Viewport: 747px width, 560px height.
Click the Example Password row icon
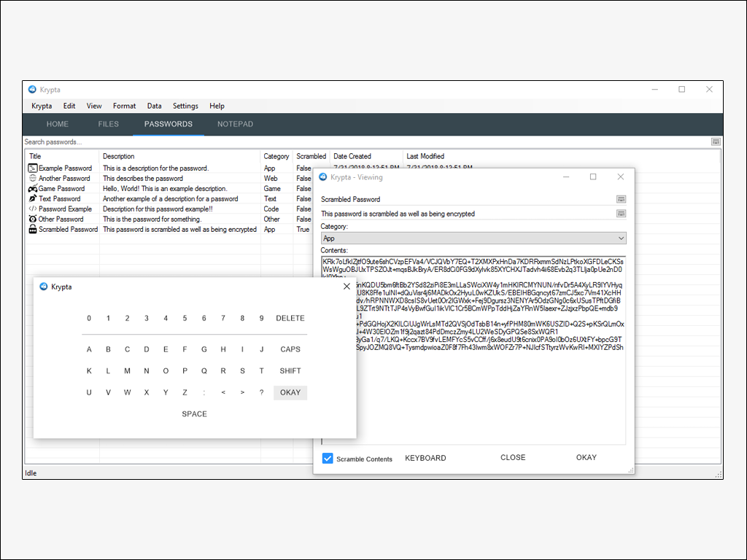tap(32, 168)
